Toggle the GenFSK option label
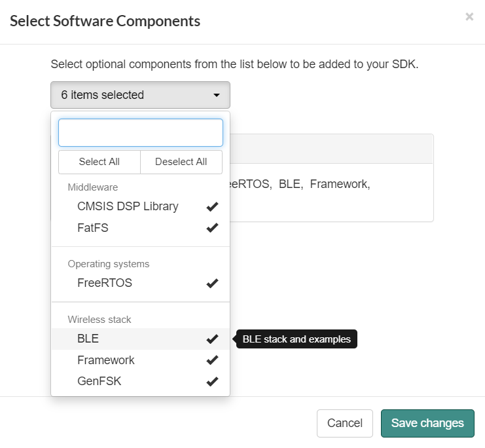 99,381
